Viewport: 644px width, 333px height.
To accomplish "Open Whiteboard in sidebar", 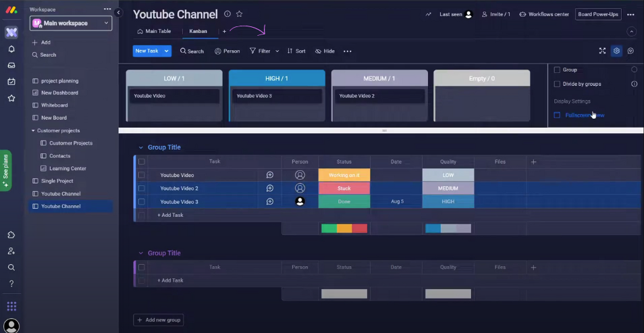I will [x=54, y=105].
